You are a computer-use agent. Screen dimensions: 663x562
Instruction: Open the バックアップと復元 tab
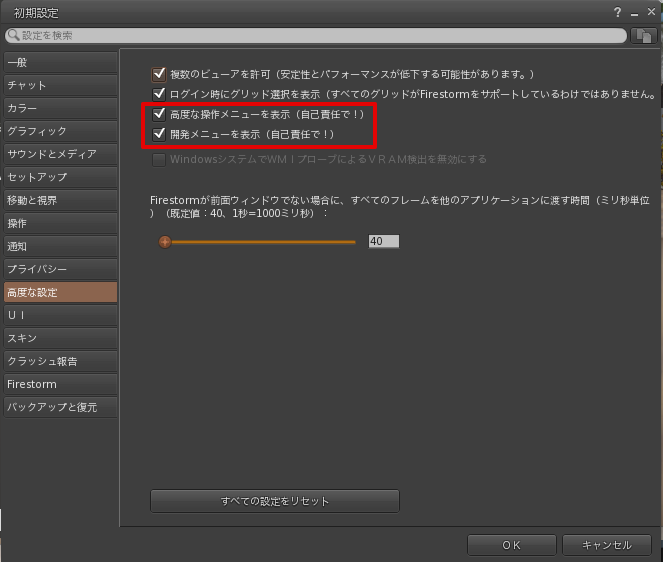point(60,407)
